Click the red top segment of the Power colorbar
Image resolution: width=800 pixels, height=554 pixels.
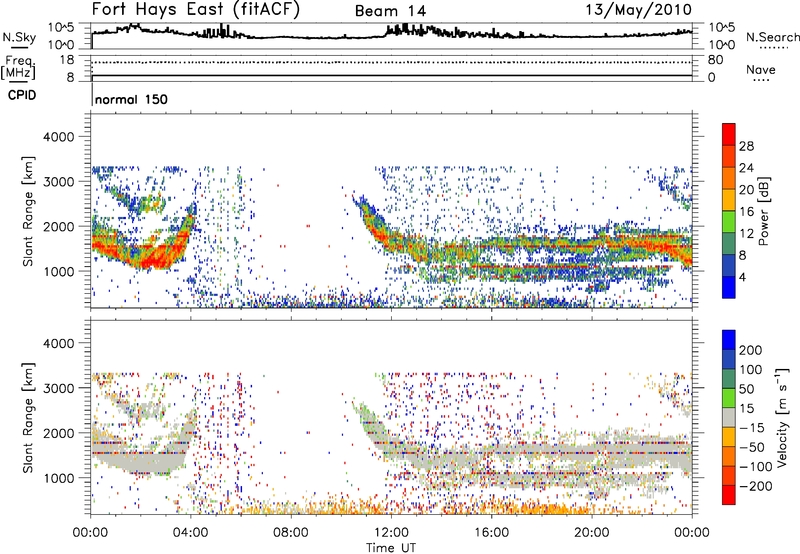point(729,135)
